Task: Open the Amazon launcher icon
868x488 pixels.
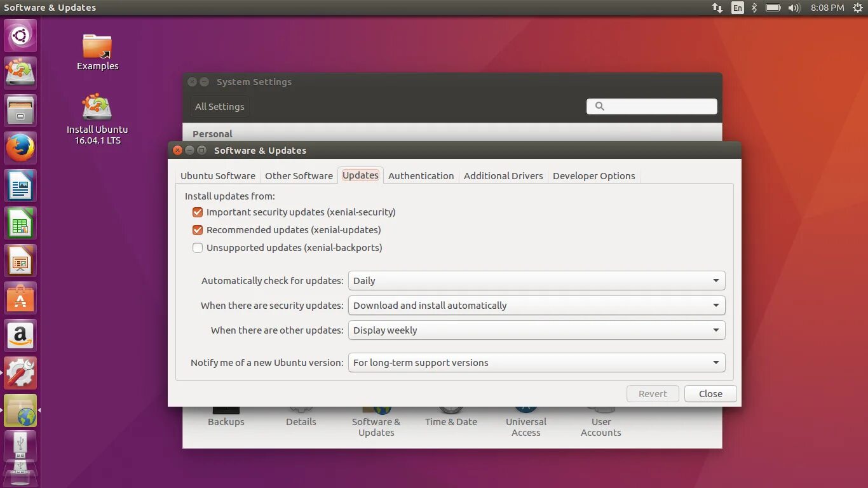Action: point(20,335)
